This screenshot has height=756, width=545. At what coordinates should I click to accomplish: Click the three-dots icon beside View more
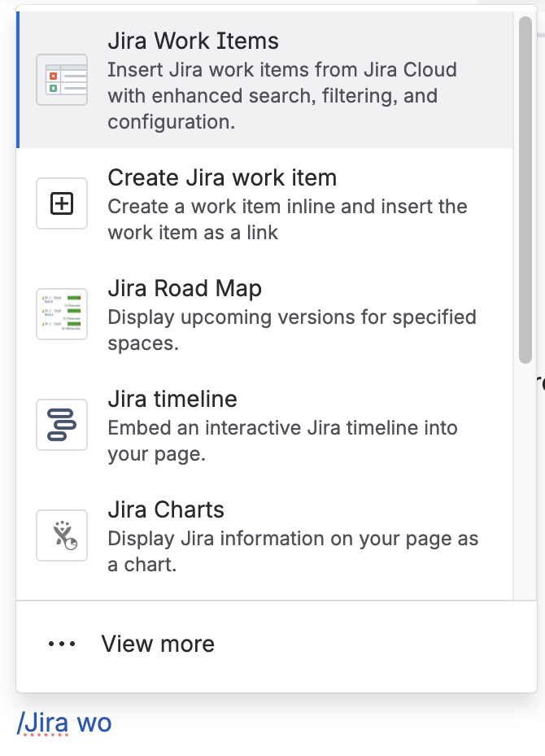point(62,645)
